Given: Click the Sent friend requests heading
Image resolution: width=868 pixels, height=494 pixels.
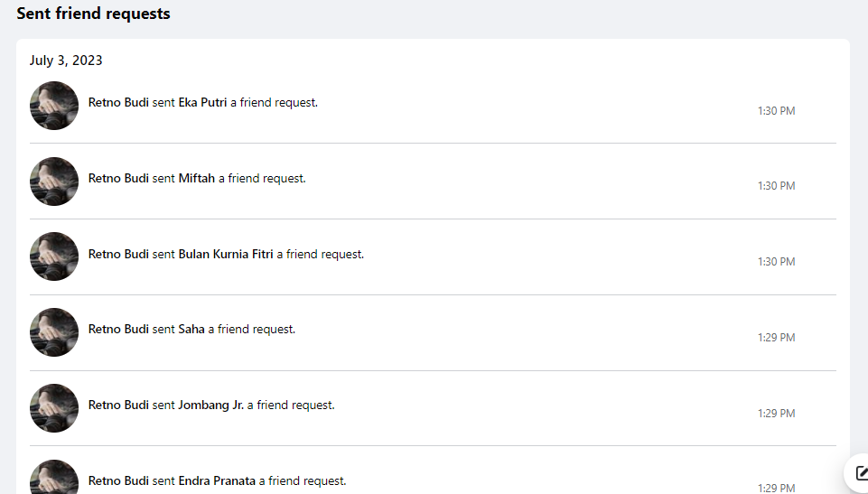Looking at the screenshot, I should tap(93, 14).
